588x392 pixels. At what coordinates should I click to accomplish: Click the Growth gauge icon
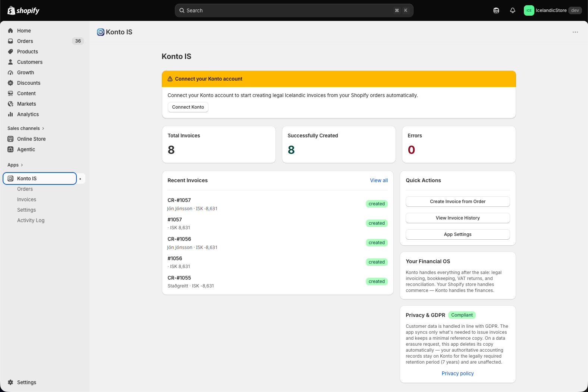(10, 72)
